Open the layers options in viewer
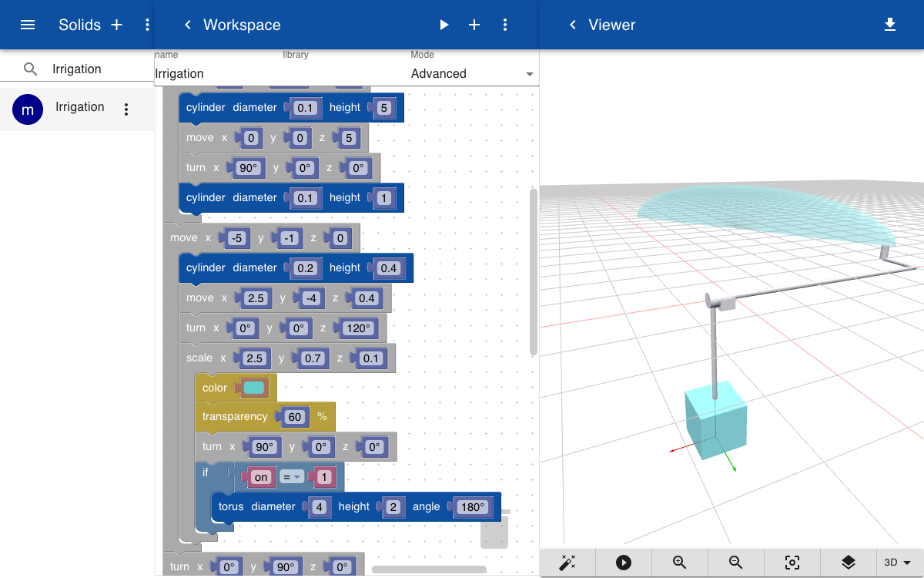This screenshot has height=578, width=924. coord(849,563)
